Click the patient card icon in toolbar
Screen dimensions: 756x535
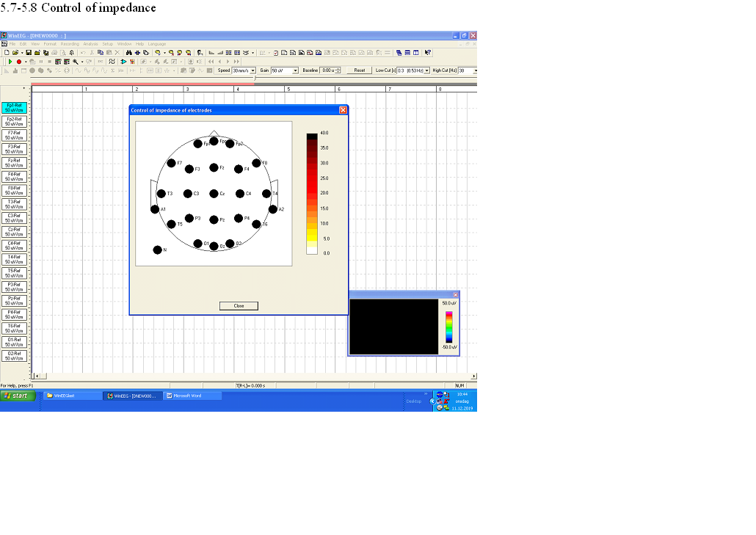point(200,53)
